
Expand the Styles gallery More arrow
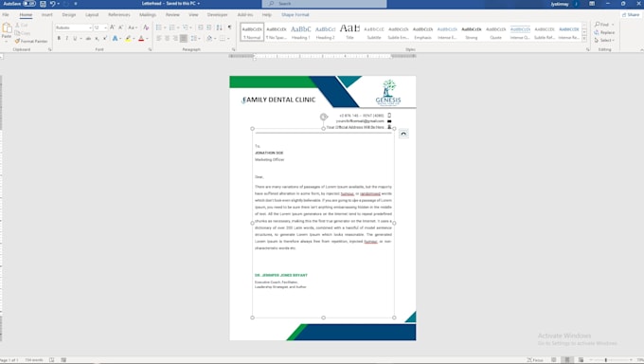click(x=584, y=39)
